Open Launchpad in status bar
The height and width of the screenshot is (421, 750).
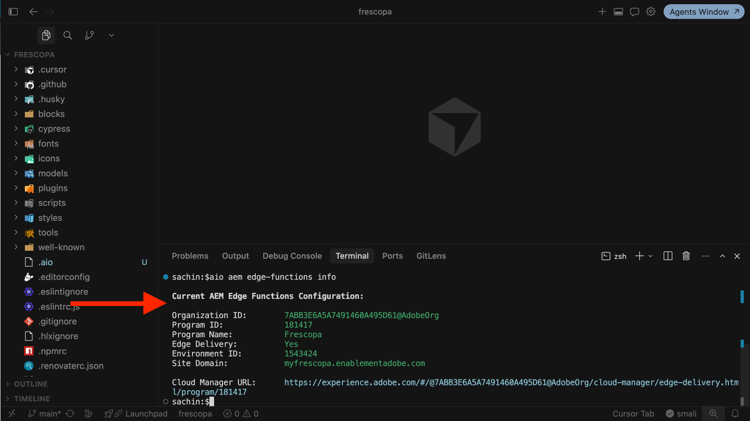(136, 414)
